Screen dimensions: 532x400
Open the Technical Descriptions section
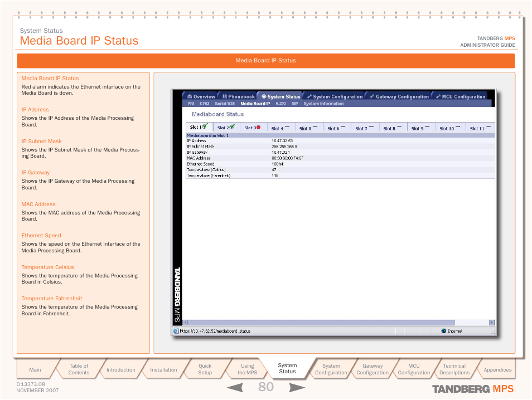(454, 369)
